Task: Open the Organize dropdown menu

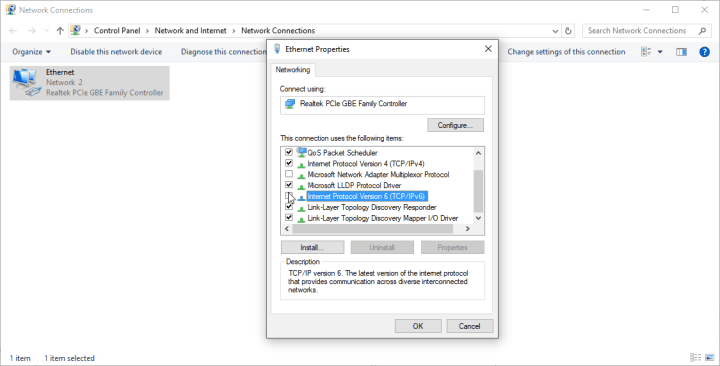Action: [31, 52]
